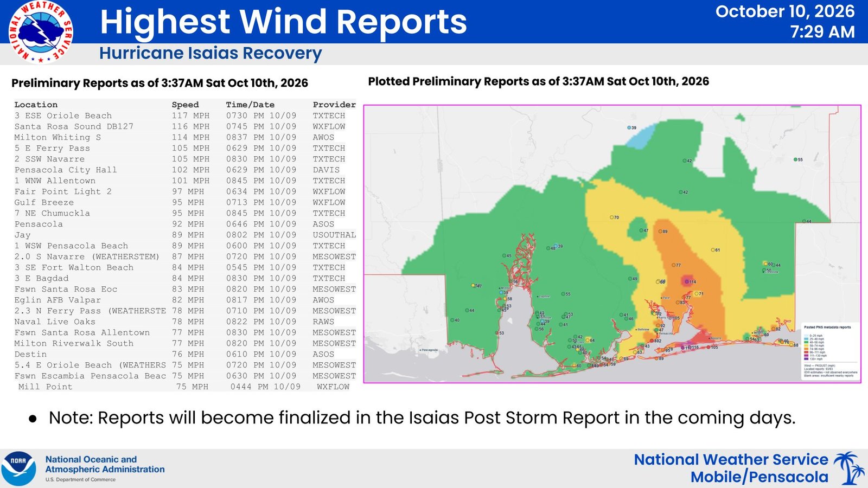Click the 61 mph marker on the map
Image resolution: width=868 pixels, height=488 pixels.
coord(713,250)
